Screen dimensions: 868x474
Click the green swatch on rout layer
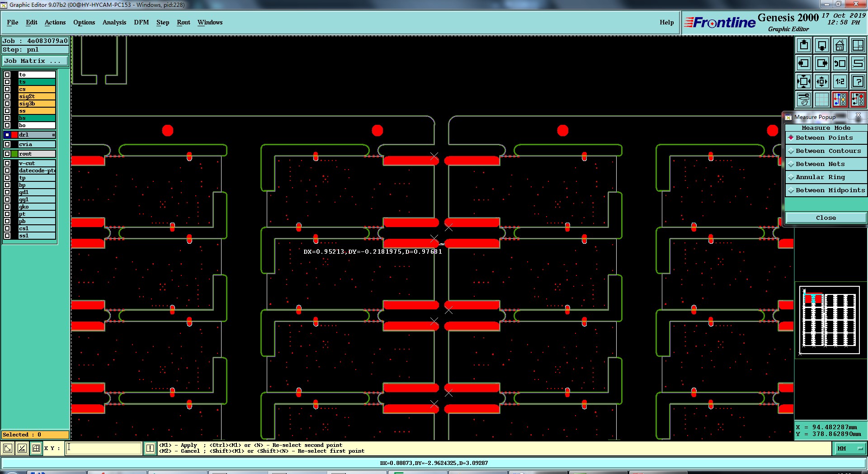(14, 154)
